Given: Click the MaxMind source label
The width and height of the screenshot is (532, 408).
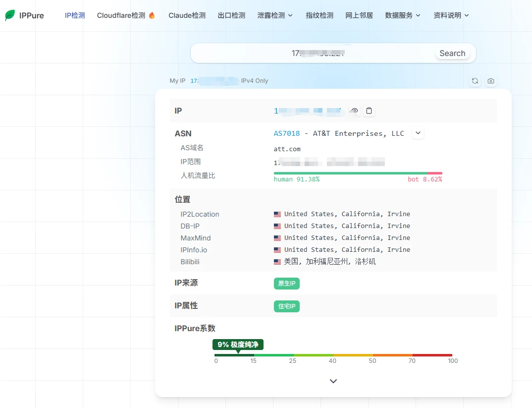Looking at the screenshot, I should click(196, 238).
